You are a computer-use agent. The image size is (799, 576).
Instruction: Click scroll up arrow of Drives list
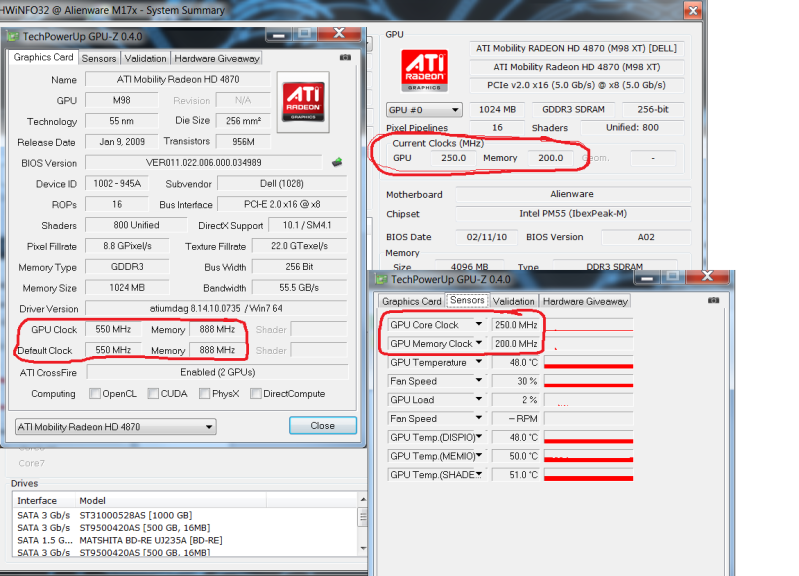[x=363, y=500]
